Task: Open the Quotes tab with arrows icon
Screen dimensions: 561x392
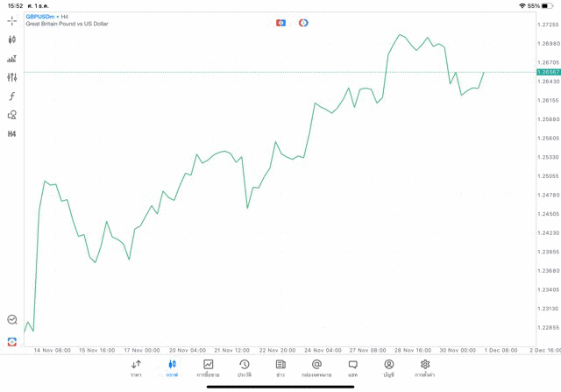Action: coord(136,367)
